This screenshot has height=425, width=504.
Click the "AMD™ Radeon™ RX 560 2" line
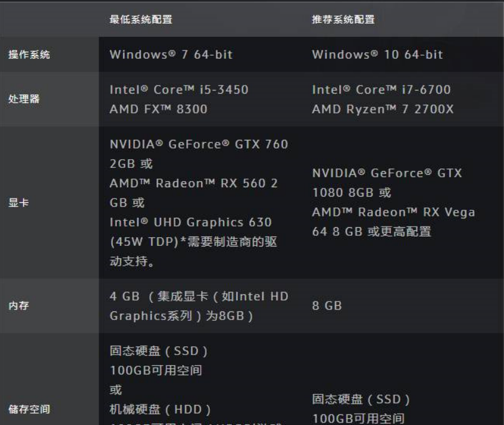tap(194, 183)
